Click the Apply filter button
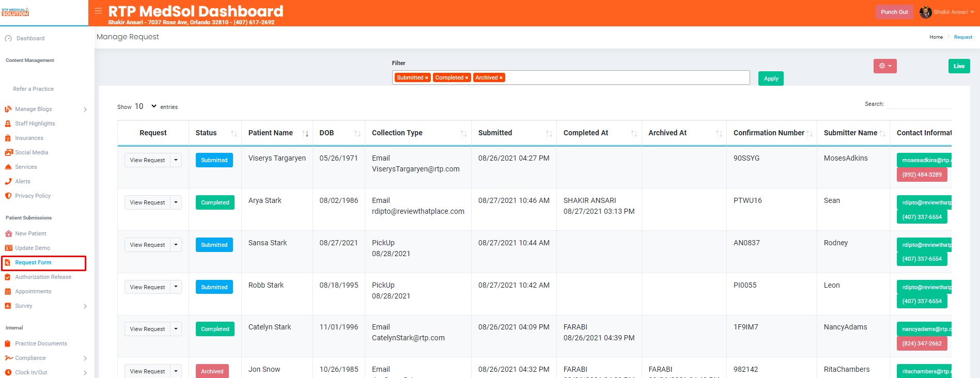 [771, 78]
